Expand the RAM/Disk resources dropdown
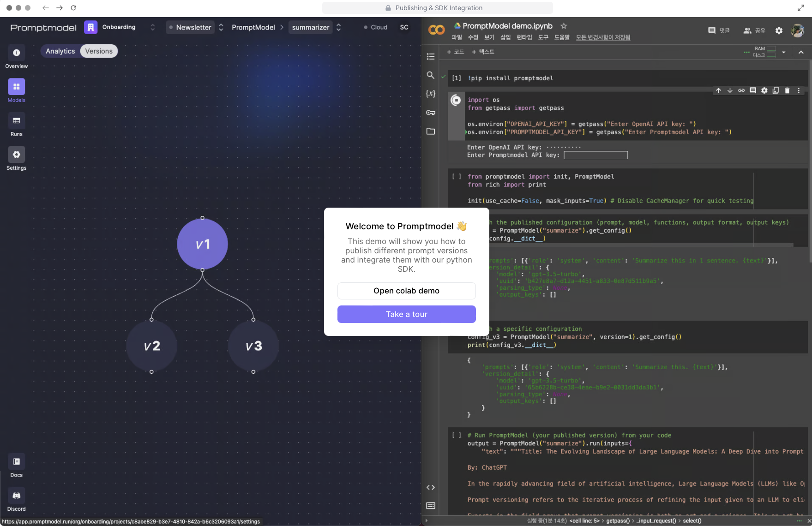This screenshot has width=812, height=526. pos(784,52)
